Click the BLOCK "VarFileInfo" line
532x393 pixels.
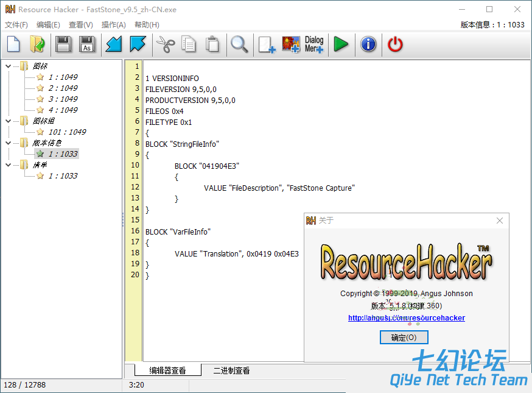point(178,232)
